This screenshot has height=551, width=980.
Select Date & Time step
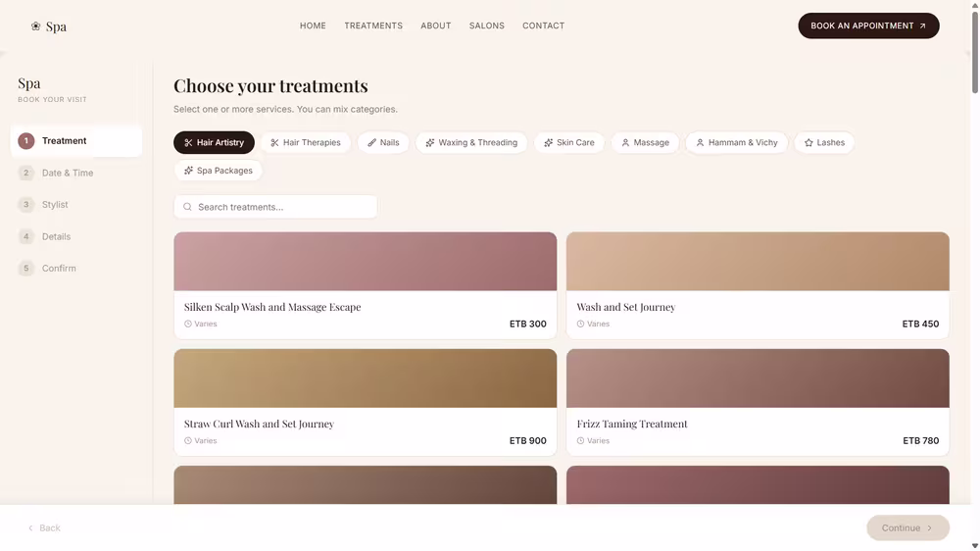coord(76,173)
